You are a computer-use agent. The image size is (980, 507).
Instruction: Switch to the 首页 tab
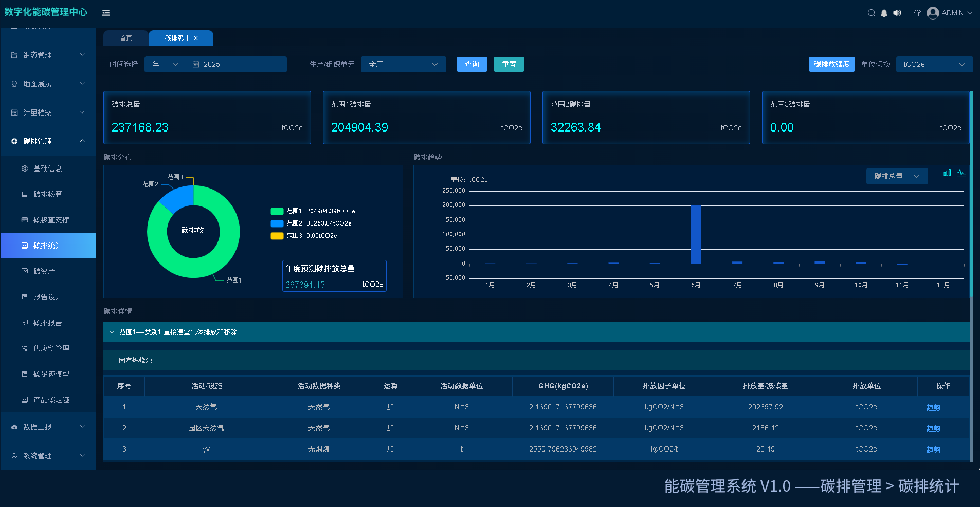126,38
